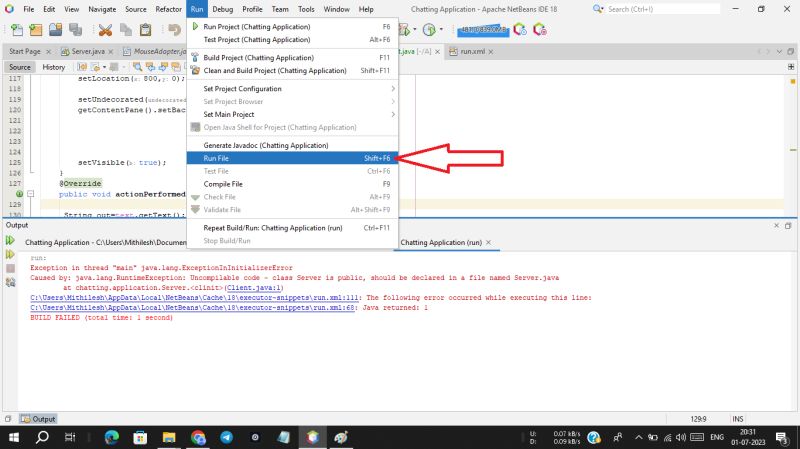Click the Output panel settings icon below stop
Image resolution: width=800 pixels, height=449 pixels.
[10, 282]
